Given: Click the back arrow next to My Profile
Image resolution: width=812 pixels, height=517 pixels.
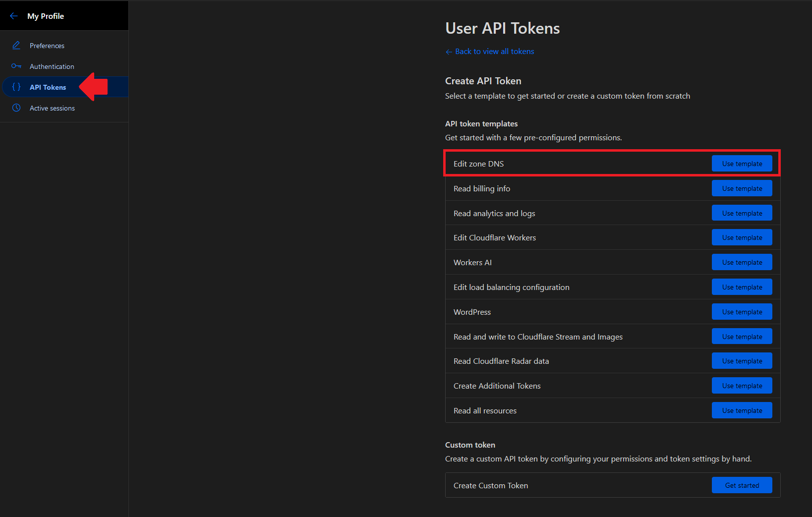Looking at the screenshot, I should 14,16.
